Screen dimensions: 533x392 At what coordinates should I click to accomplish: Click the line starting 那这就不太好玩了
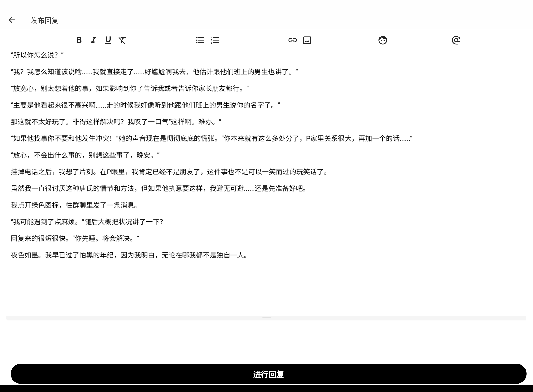click(x=116, y=122)
